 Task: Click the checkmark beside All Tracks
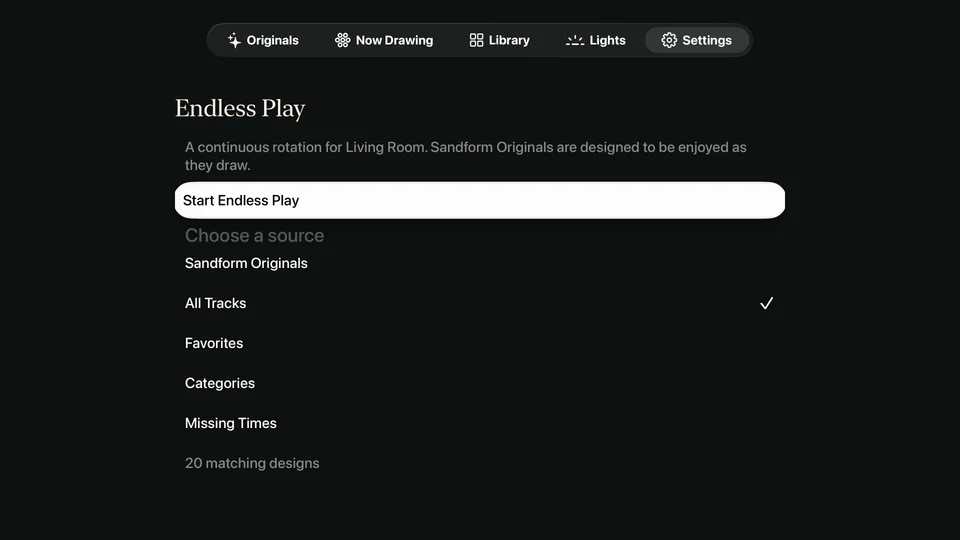pyautogui.click(x=767, y=303)
